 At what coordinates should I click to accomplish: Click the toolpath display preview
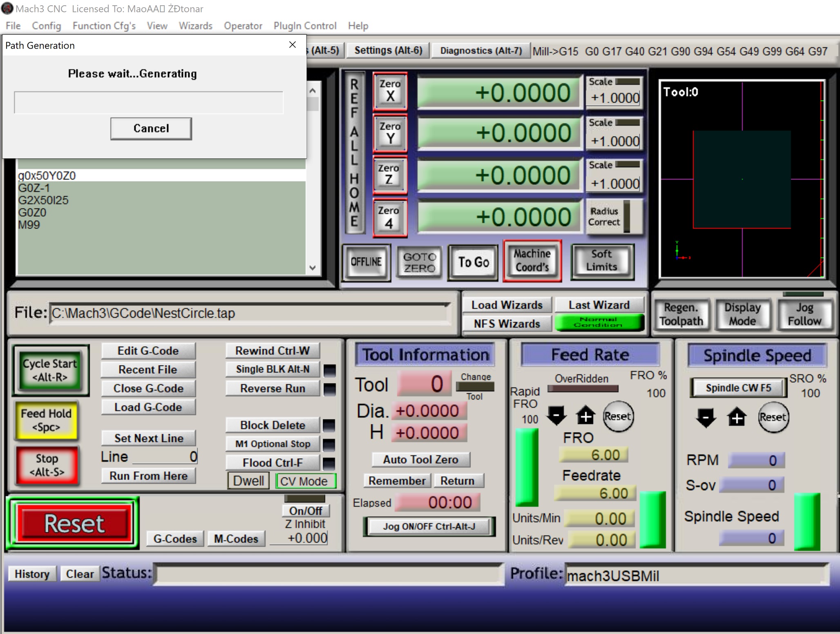742,179
